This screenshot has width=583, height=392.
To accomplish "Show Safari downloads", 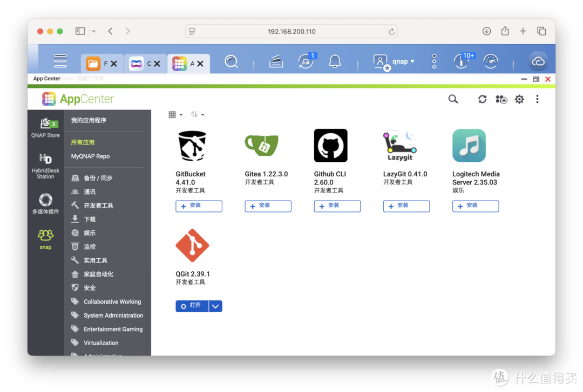I will click(x=486, y=31).
